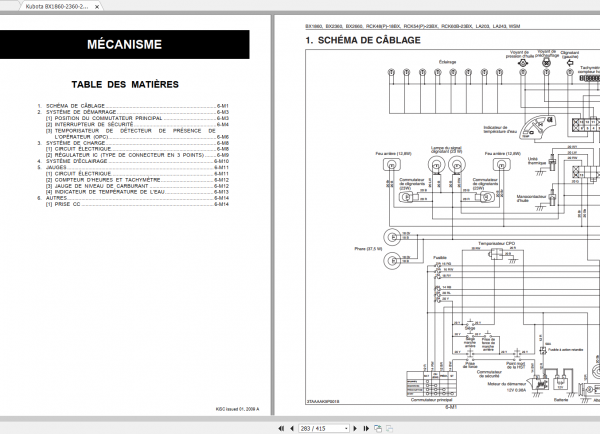Go to the first page
This screenshot has height=434, width=600.
tap(281, 428)
